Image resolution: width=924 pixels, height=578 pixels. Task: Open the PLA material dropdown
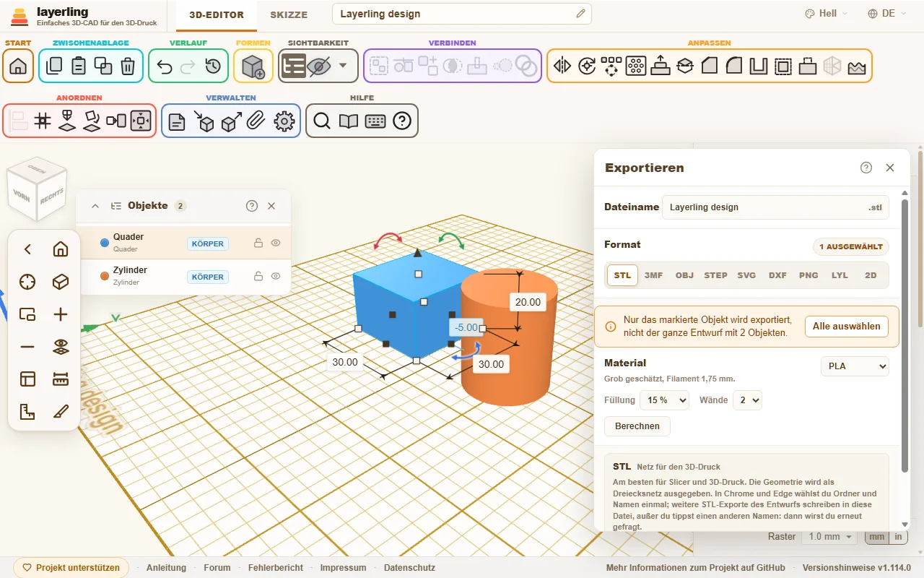[855, 366]
